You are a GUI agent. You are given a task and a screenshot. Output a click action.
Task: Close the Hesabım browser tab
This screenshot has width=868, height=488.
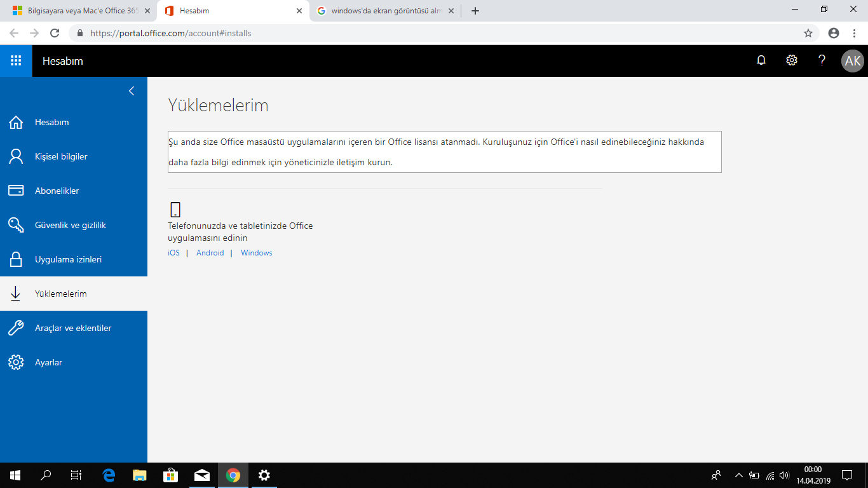[x=299, y=11]
